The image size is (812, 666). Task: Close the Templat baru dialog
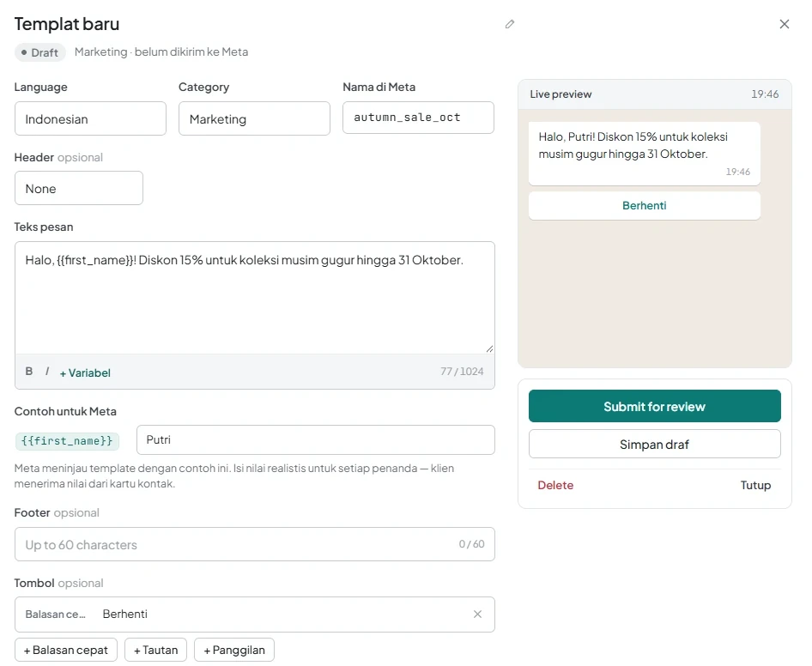(x=784, y=24)
